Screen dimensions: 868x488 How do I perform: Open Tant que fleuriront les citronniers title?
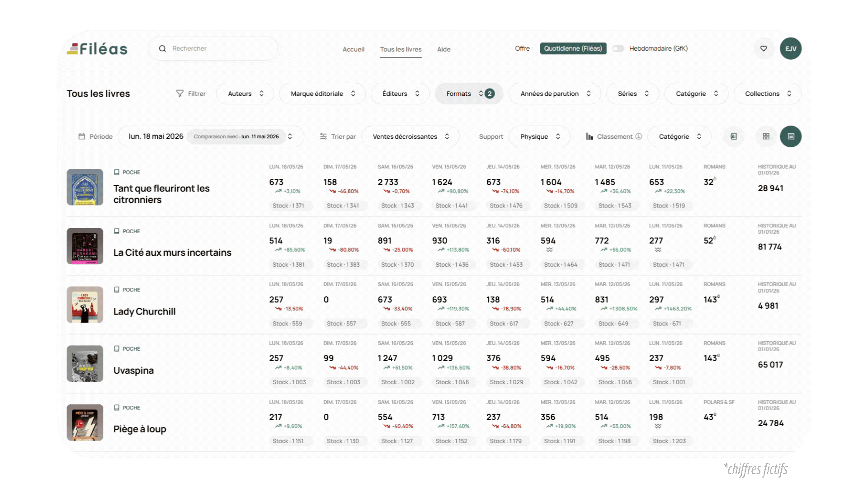click(161, 194)
